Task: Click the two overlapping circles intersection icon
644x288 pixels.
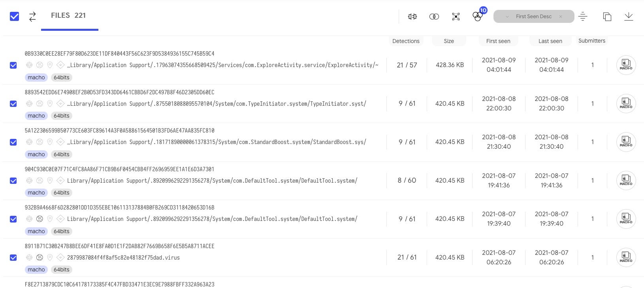Action: (434, 17)
